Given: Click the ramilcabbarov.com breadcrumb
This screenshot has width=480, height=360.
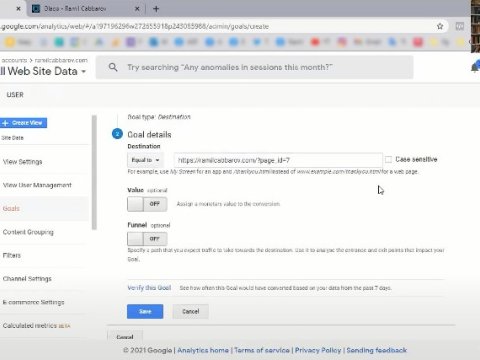Looking at the screenshot, I should pos(61,60).
